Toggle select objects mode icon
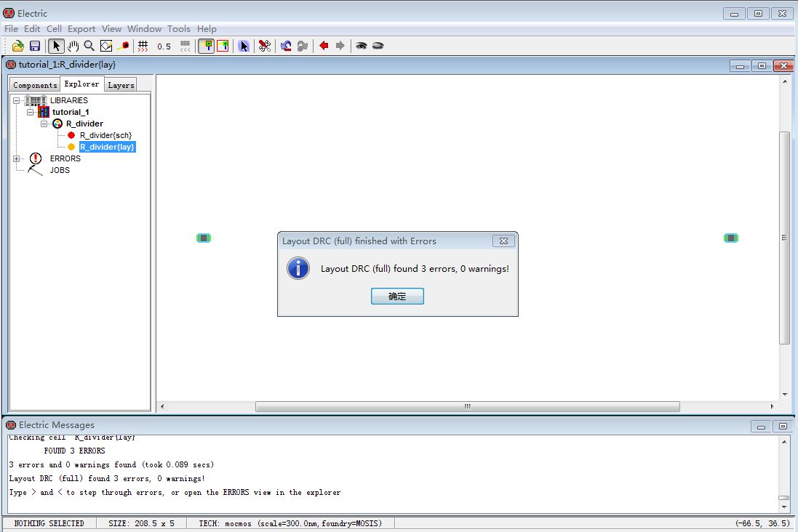The height and width of the screenshot is (532, 798). [206, 47]
